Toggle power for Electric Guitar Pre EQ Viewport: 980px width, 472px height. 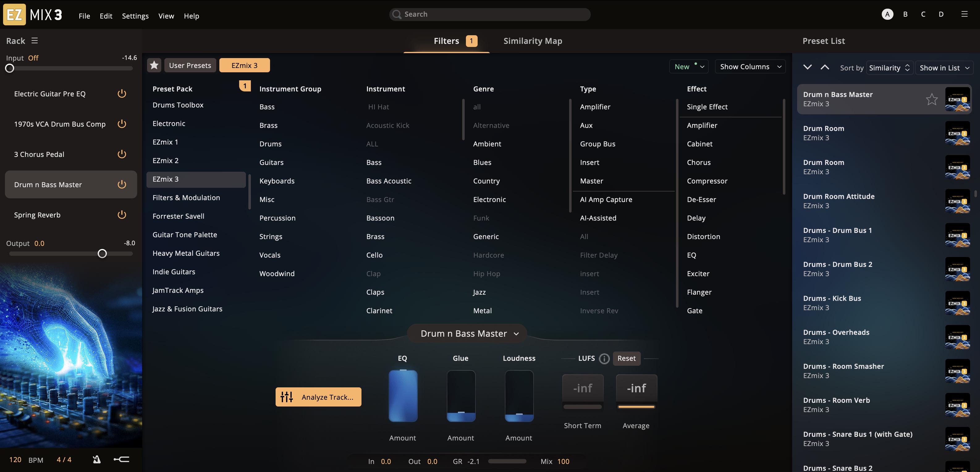tap(122, 94)
